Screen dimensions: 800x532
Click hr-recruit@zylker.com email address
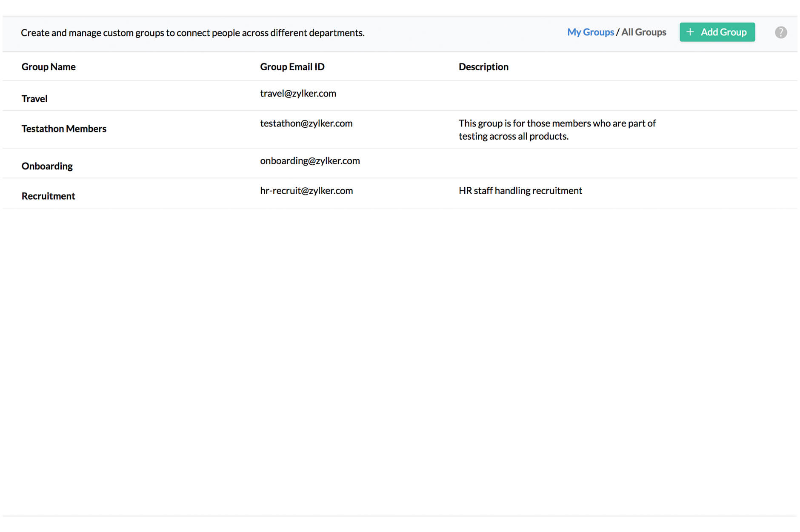click(x=306, y=191)
